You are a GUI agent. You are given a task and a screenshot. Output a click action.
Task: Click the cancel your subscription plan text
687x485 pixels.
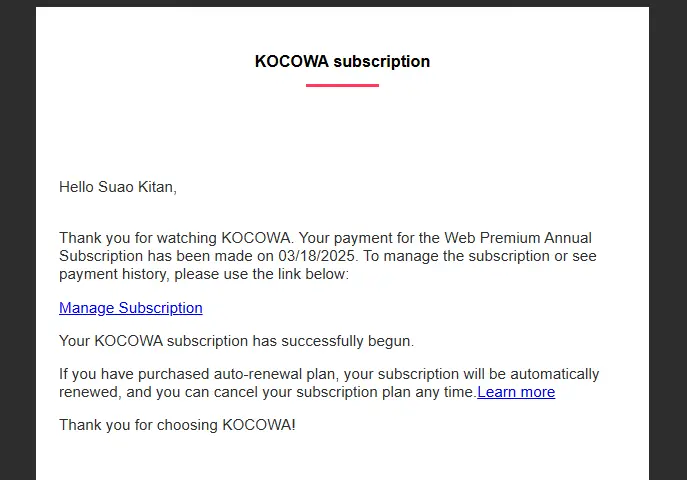tap(313, 392)
